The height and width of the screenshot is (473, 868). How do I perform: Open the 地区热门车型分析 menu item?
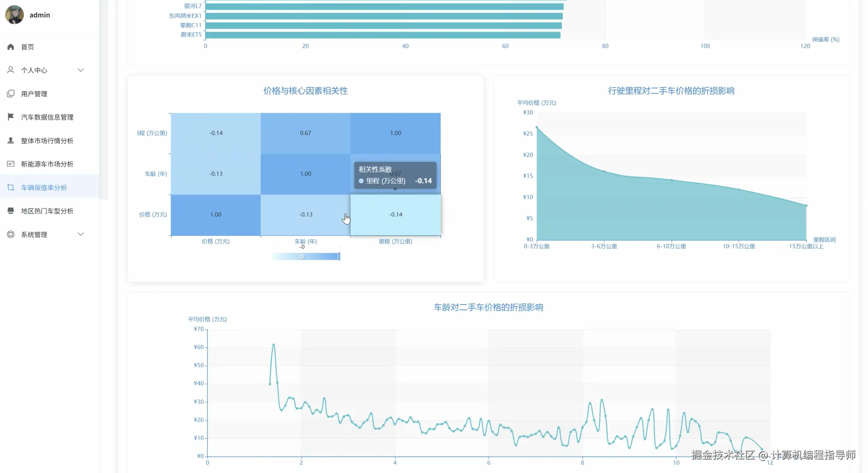click(x=47, y=211)
